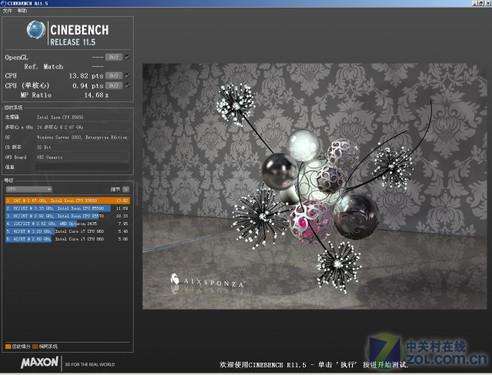The width and height of the screenshot is (492, 375).
Task: Run the single-core CPU benchmark
Action: click(x=114, y=86)
